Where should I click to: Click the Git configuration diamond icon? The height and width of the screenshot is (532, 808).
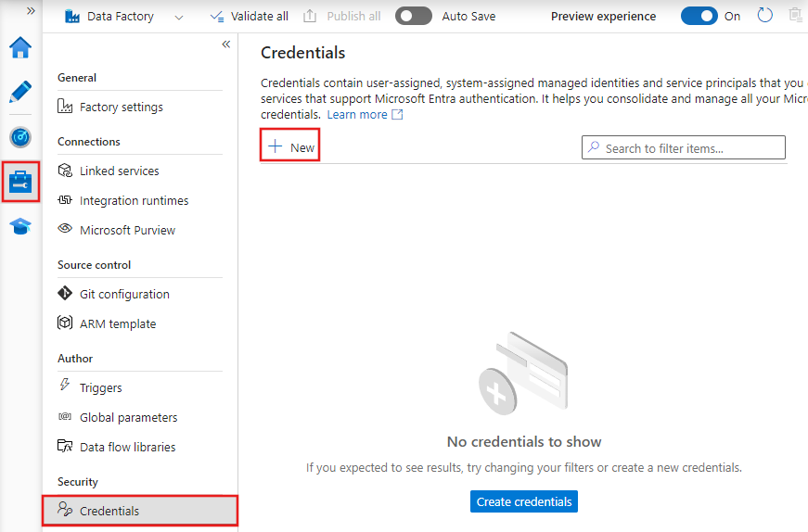(x=65, y=293)
